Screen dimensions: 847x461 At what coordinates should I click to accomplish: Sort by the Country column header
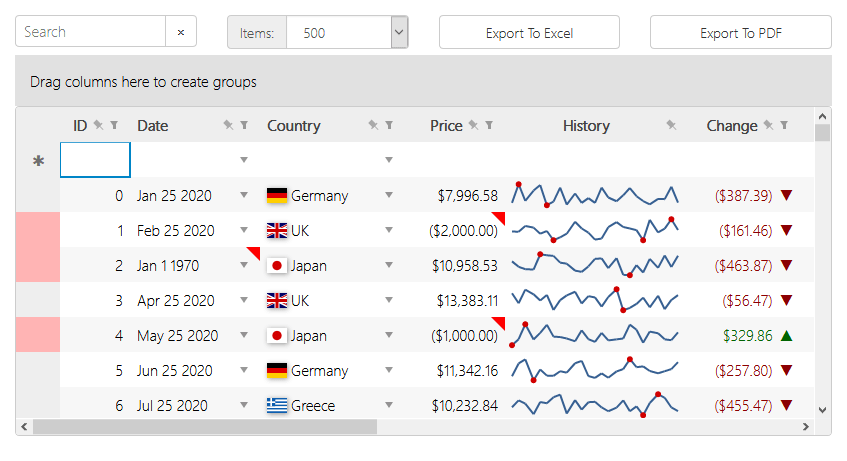click(294, 125)
